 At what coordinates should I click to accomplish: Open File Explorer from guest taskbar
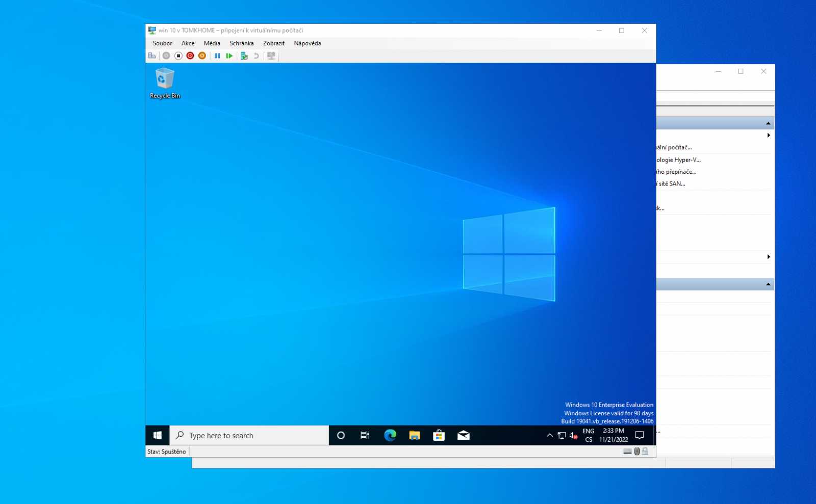coord(415,435)
